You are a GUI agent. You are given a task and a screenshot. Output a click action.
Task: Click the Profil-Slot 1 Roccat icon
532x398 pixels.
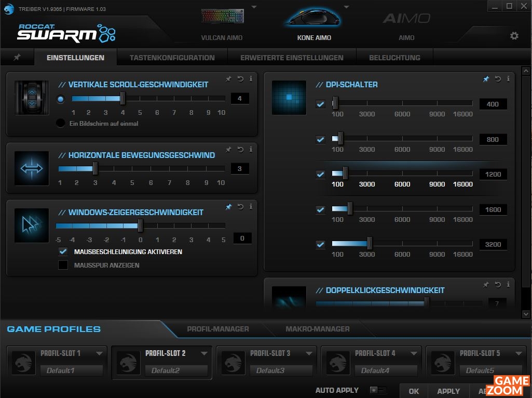pyautogui.click(x=23, y=363)
